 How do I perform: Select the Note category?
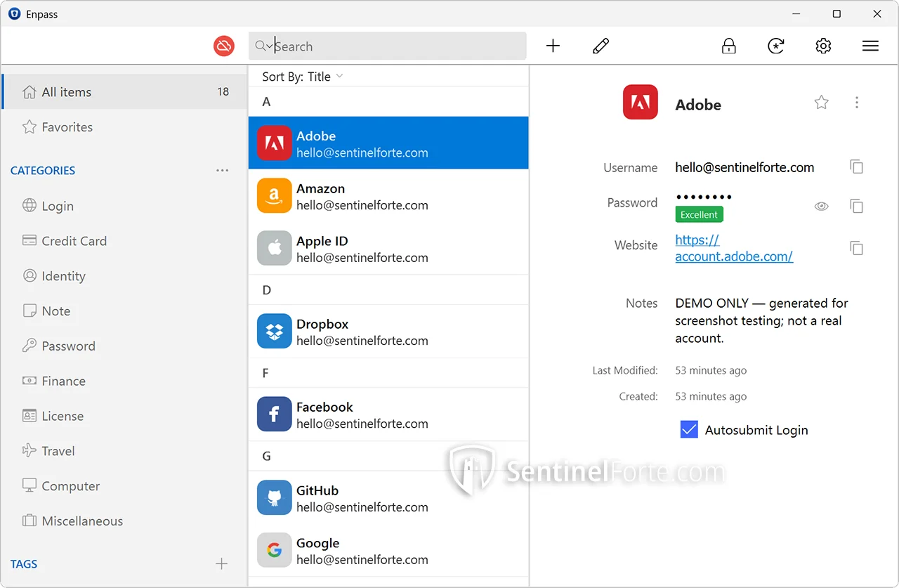pos(124,311)
